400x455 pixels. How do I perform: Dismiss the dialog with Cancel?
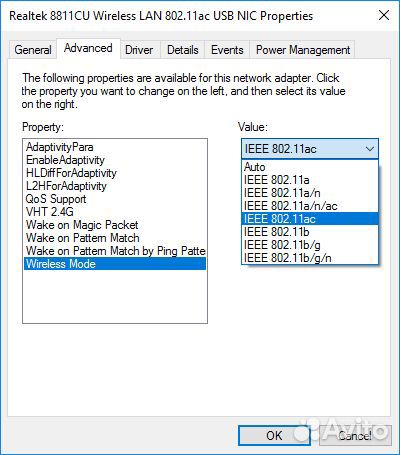355,435
